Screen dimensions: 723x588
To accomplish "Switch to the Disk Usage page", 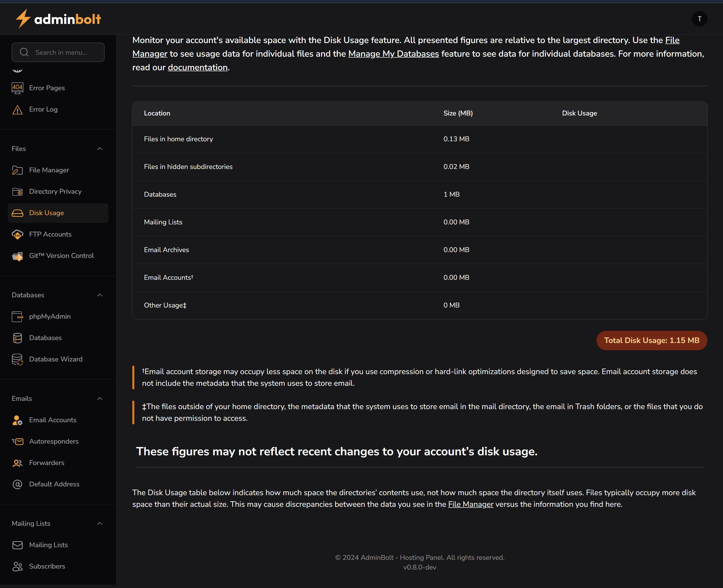I will coord(46,213).
